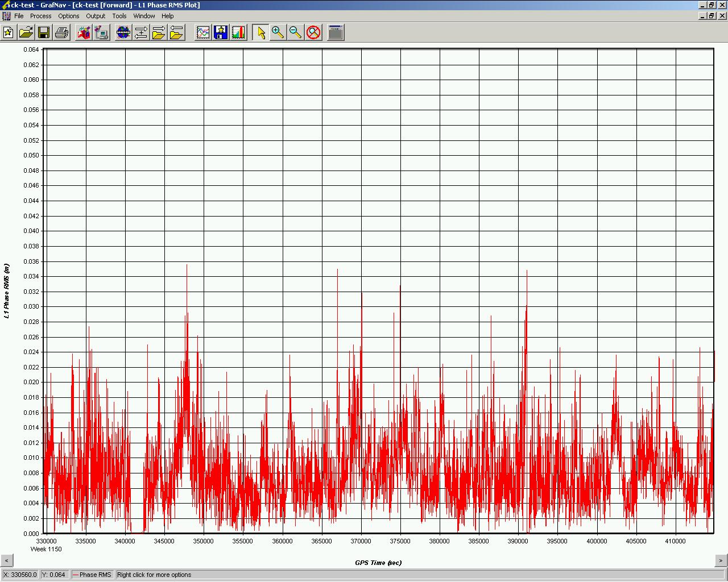Activate the yellow arrow pointer tool
The height and width of the screenshot is (582, 728).
(261, 32)
